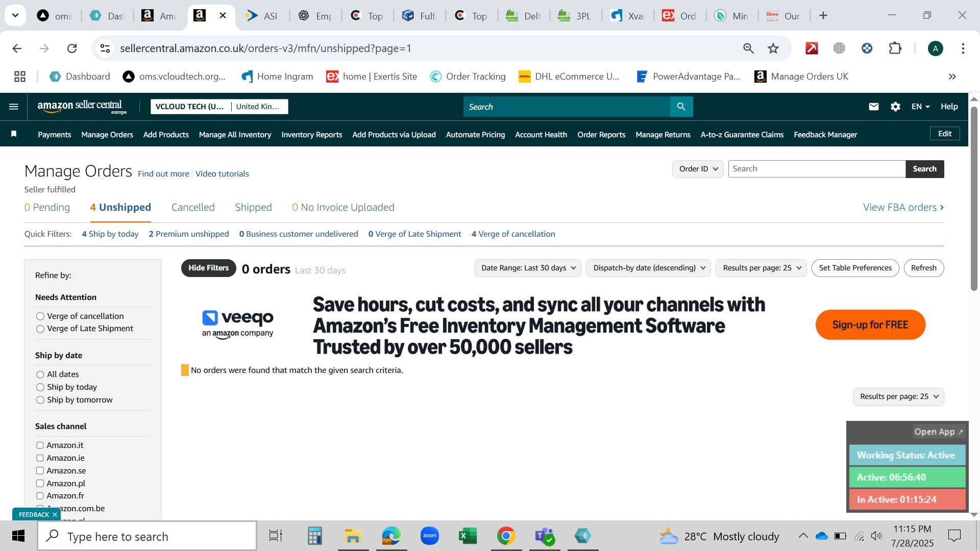Open Account Health in nav bar
The image size is (980, 551).
[x=541, y=135]
